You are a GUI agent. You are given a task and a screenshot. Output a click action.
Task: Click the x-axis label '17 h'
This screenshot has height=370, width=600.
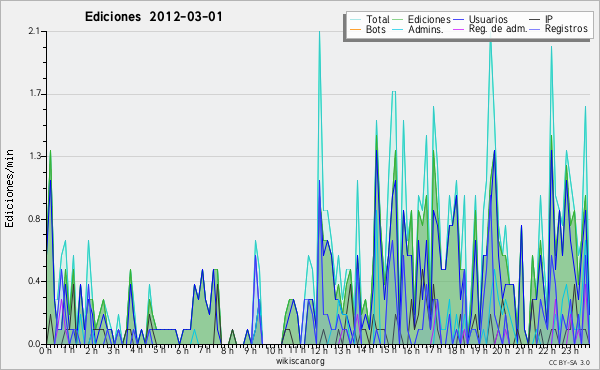click(433, 350)
